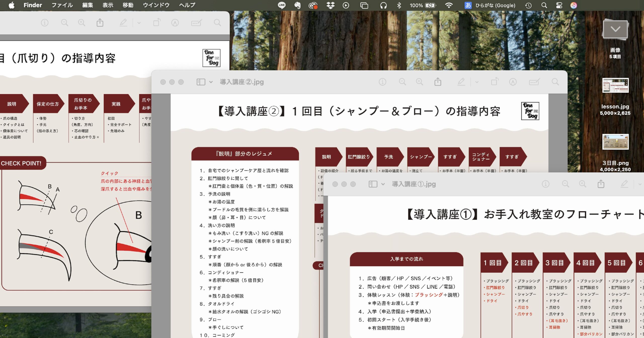Screen dimensions: 644x338
Task: Open form toolbar in rear nail-trimming window
Action: click(x=196, y=23)
